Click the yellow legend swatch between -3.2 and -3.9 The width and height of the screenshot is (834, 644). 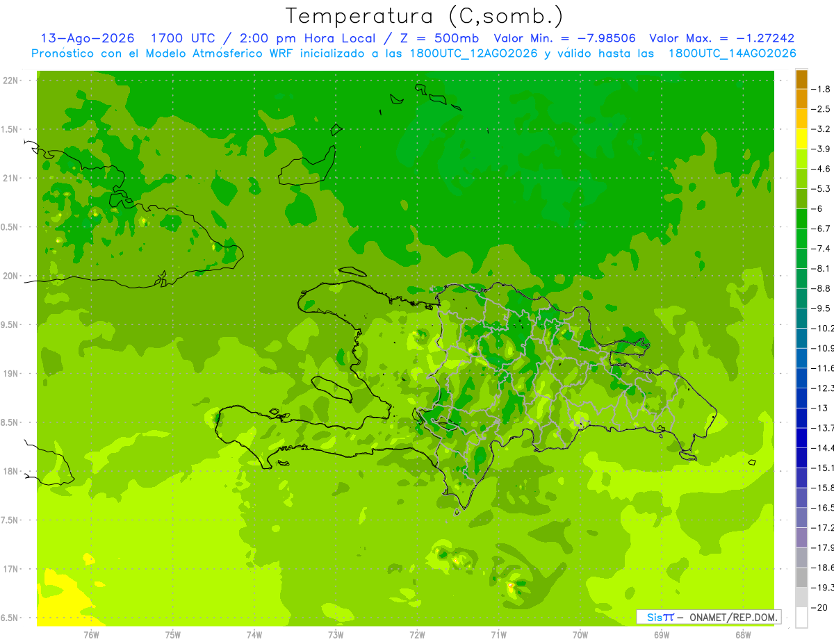801,139
